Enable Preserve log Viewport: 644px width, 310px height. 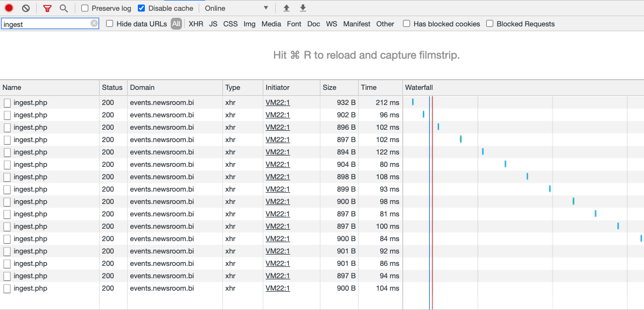click(x=84, y=8)
